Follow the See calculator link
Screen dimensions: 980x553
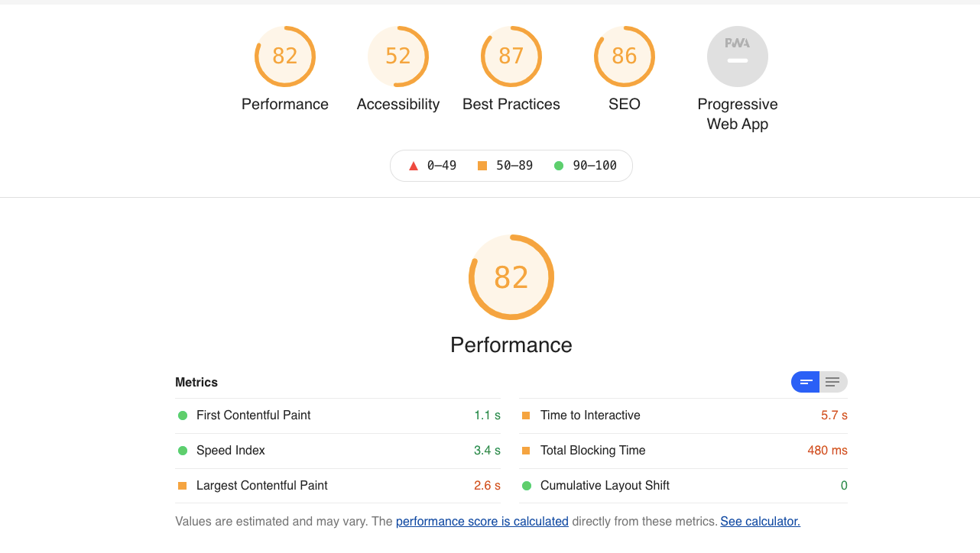click(760, 521)
